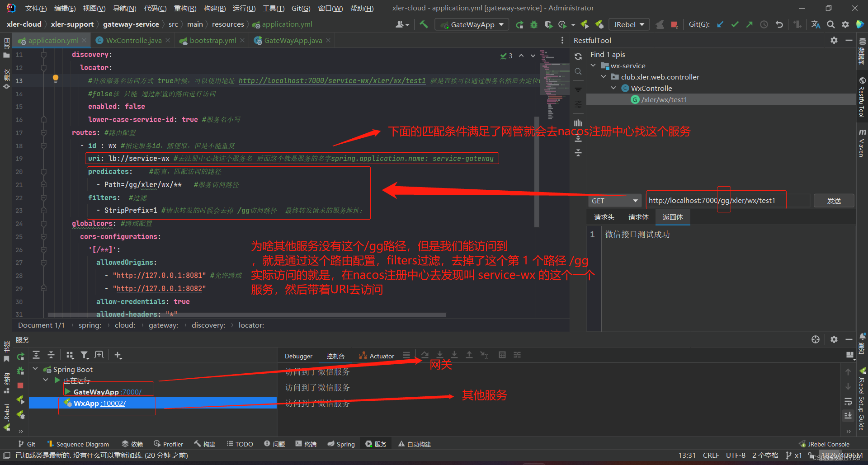Click the yellow light bulb on line 13
868x465 pixels.
56,79
